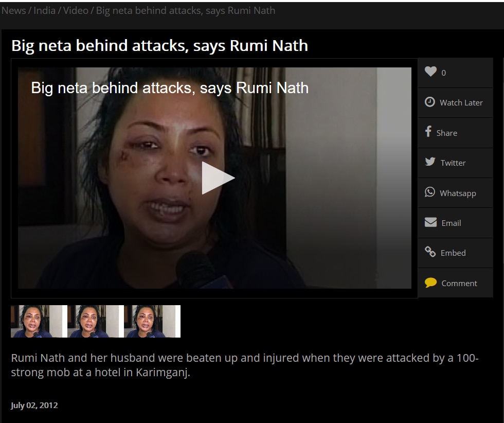Click the Whatsapp icon
This screenshot has width=504, height=423.
430,192
